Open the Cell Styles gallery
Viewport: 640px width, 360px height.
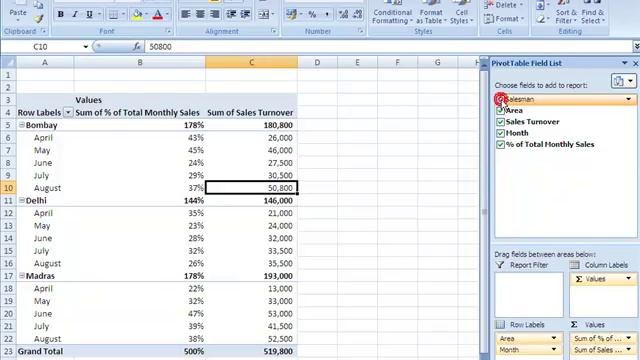[462, 13]
